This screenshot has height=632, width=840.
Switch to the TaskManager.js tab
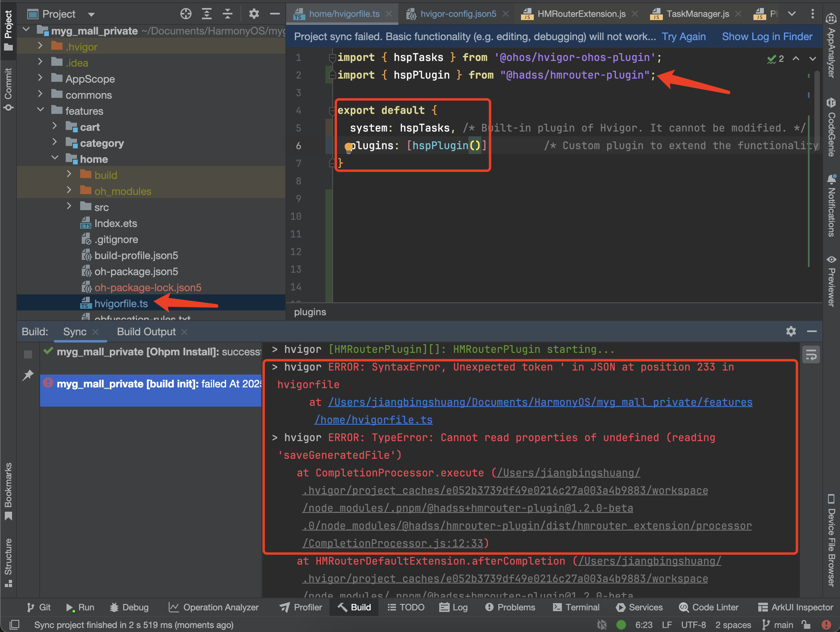tap(697, 14)
